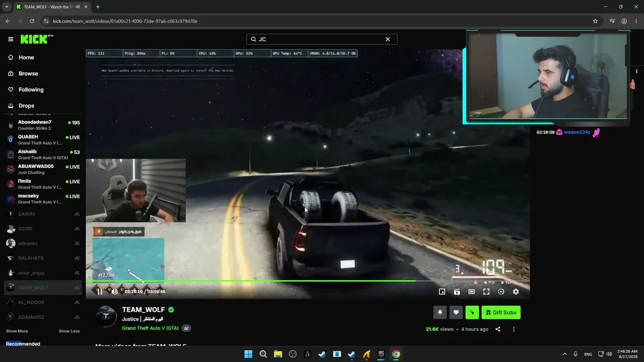This screenshot has height=362, width=644.
Task: Open playback speed control
Action: [501, 292]
